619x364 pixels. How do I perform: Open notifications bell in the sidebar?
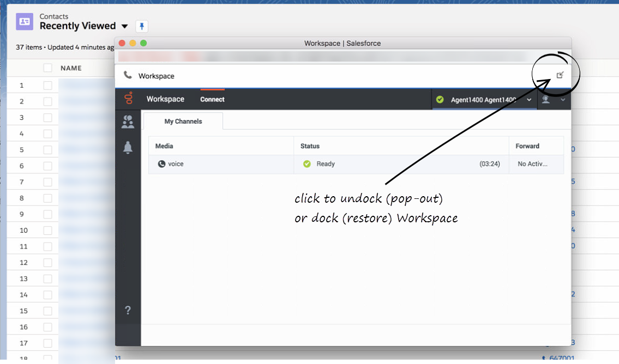(128, 148)
